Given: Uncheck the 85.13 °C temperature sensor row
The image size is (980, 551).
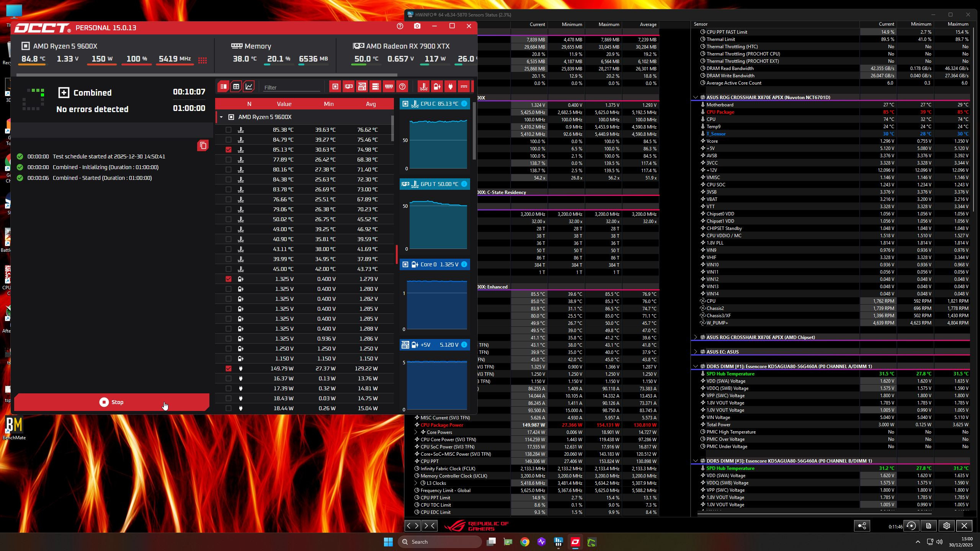Looking at the screenshot, I should point(229,150).
